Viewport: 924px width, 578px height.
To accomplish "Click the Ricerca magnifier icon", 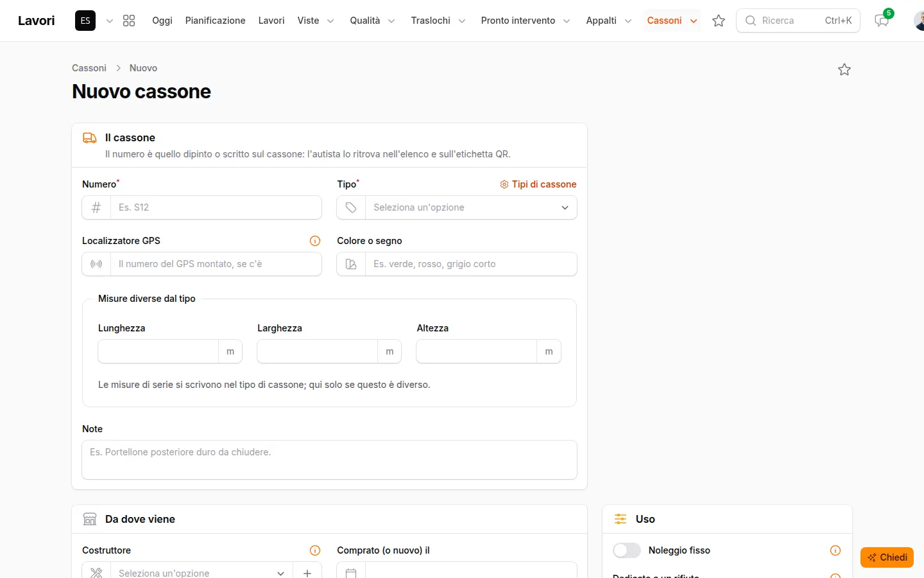I will [750, 21].
